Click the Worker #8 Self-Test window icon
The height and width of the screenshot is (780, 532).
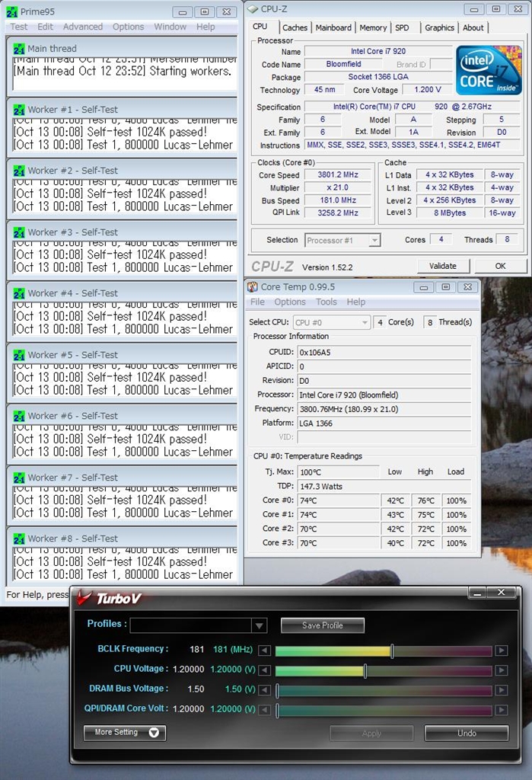pyautogui.click(x=19, y=539)
